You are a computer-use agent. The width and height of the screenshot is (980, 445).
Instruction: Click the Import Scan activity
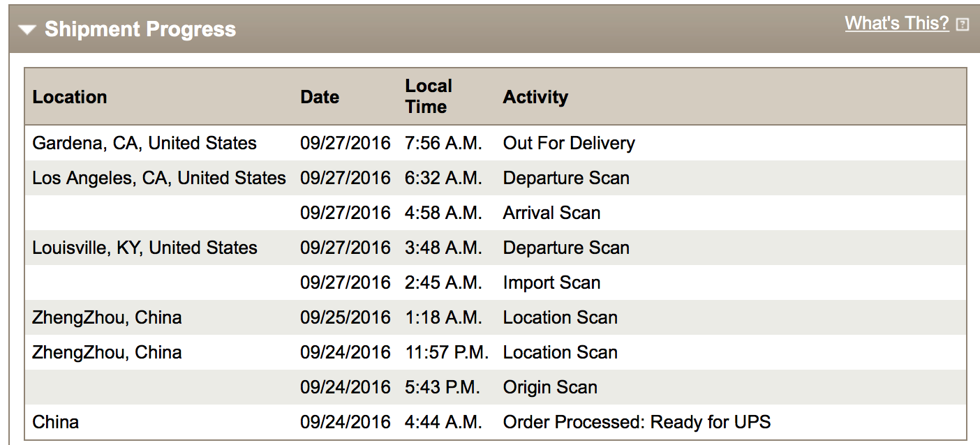(551, 282)
